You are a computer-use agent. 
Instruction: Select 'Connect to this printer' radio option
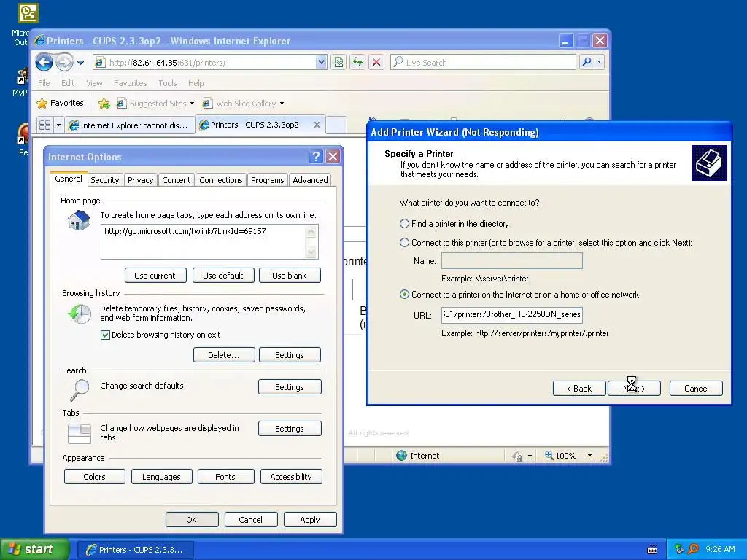point(404,242)
